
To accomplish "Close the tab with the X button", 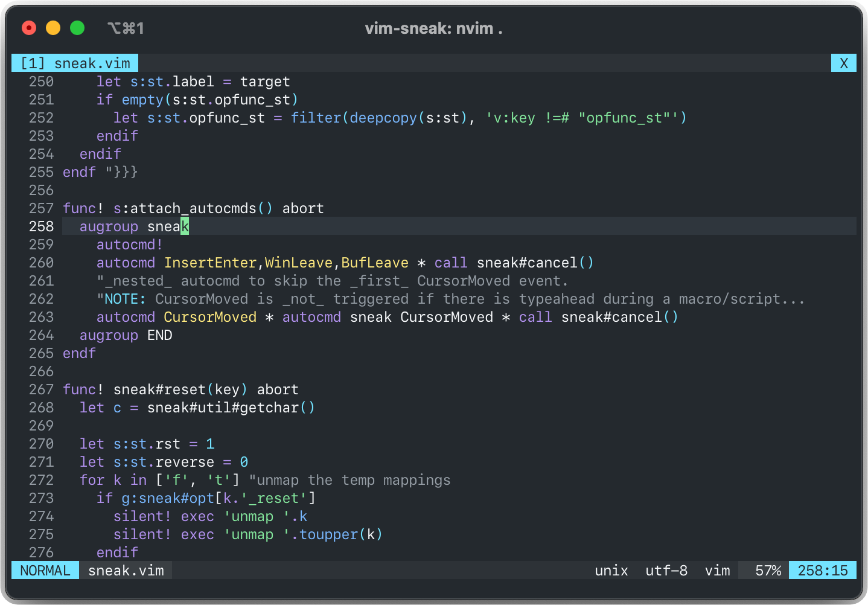I will tap(844, 63).
